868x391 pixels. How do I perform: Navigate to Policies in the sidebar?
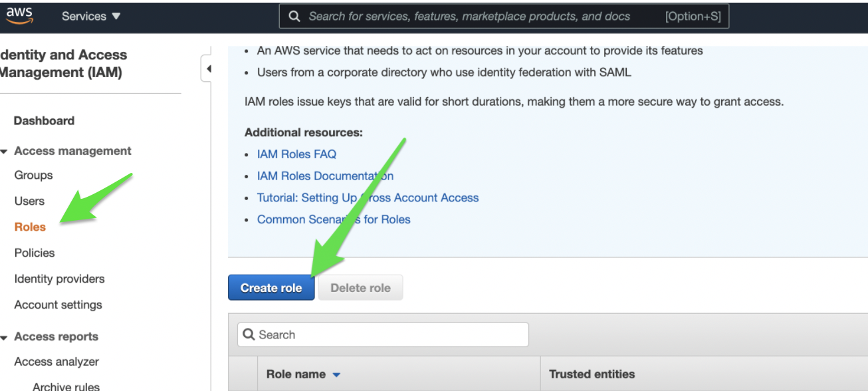tap(35, 253)
